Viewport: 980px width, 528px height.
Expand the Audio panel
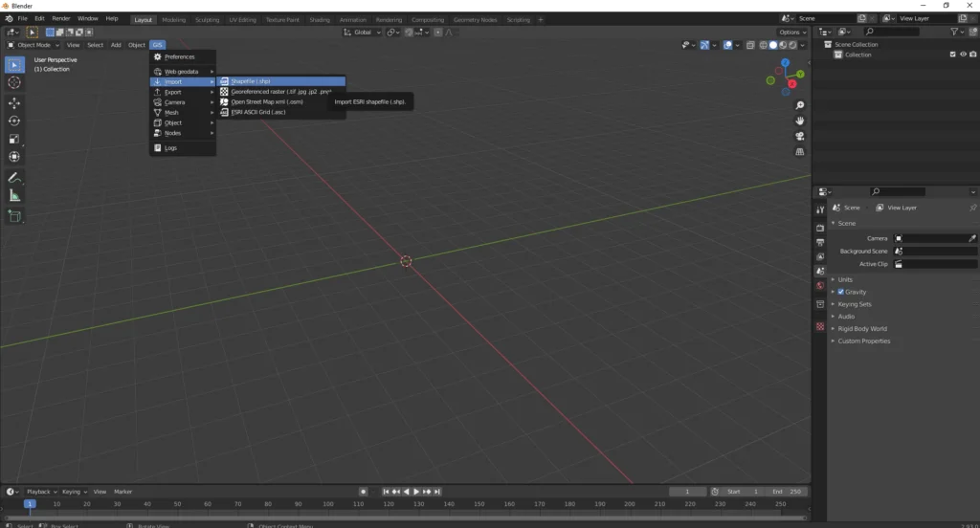click(846, 317)
